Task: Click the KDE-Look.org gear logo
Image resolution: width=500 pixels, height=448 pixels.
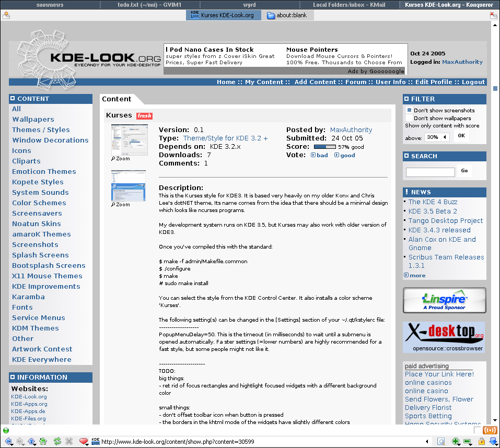Action: [x=48, y=59]
